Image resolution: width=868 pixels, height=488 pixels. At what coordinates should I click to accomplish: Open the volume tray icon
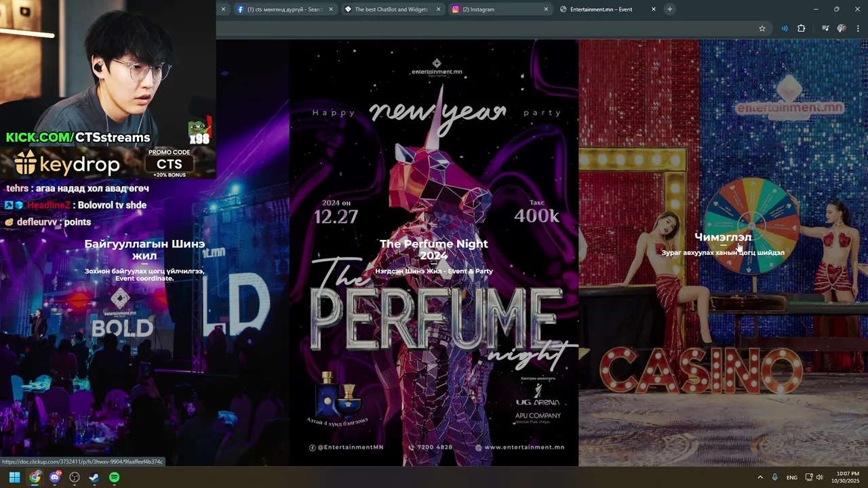[x=820, y=477]
